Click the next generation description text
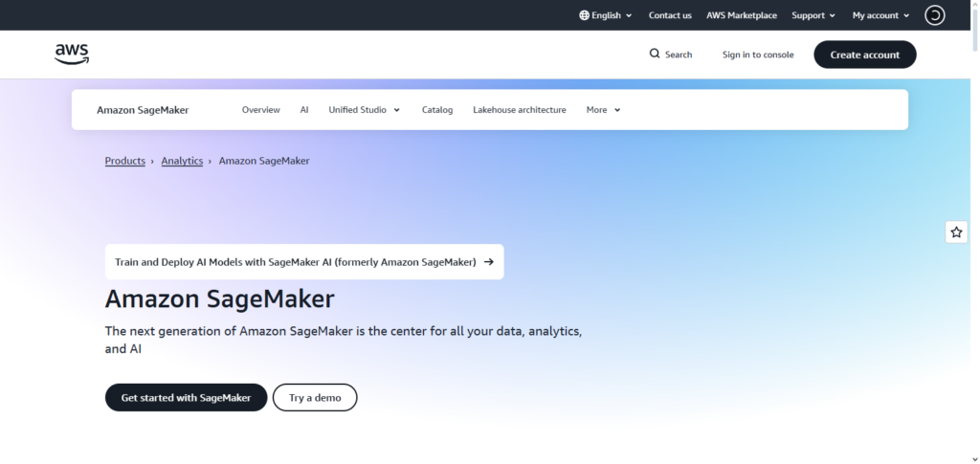The image size is (980, 464). [344, 340]
